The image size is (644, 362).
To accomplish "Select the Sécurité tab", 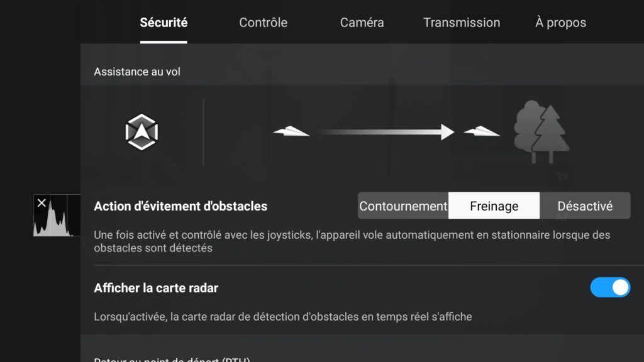I will pyautogui.click(x=164, y=23).
